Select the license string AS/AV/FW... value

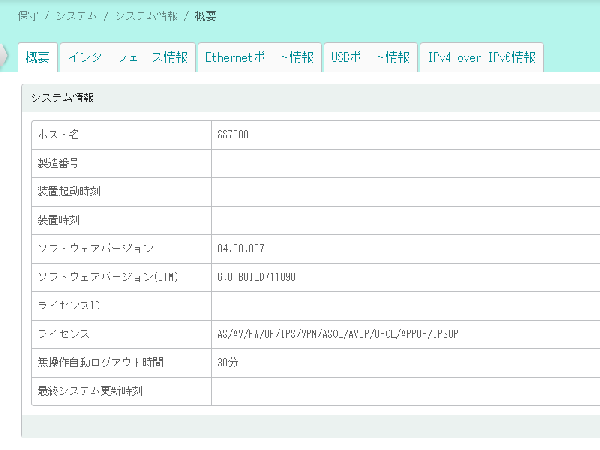(338, 334)
